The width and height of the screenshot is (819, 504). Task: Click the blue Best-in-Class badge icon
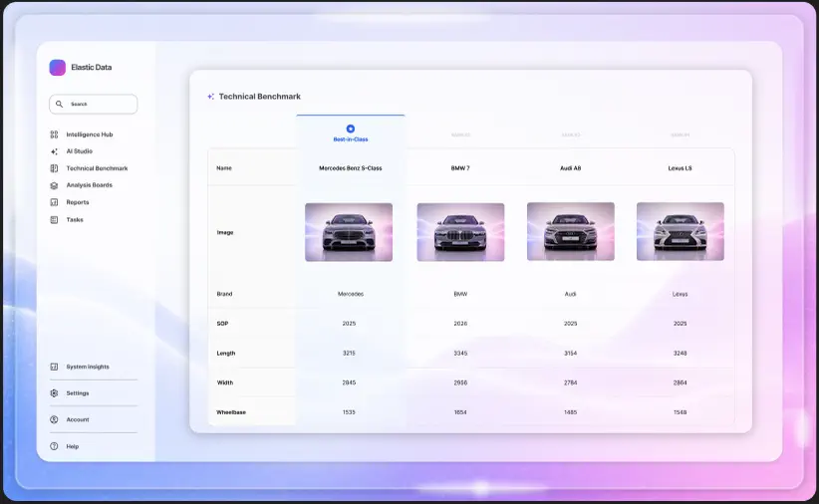point(351,128)
